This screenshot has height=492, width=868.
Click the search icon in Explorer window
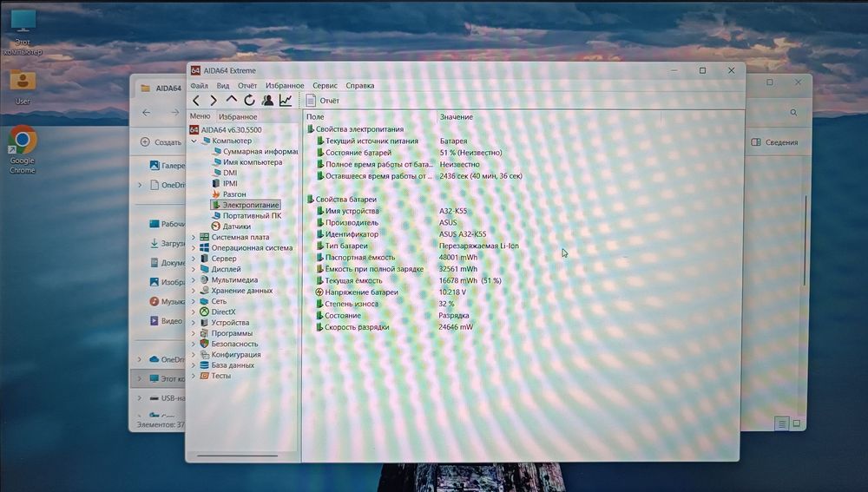793,112
